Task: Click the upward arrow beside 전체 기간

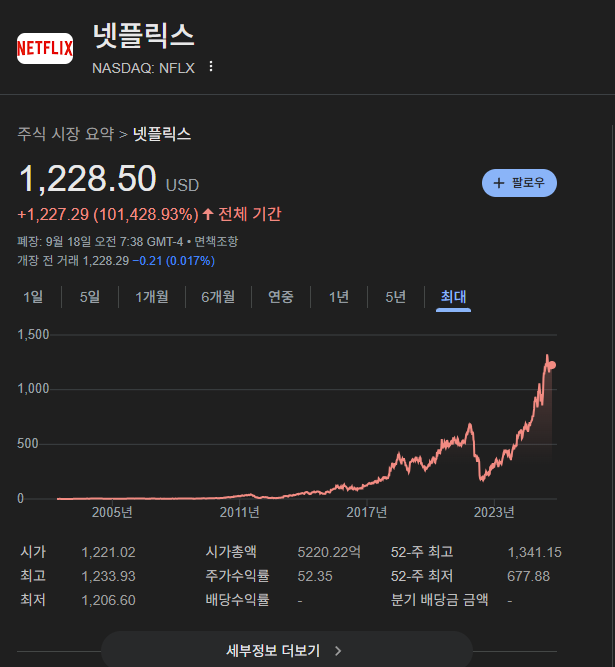Action: pos(208,214)
